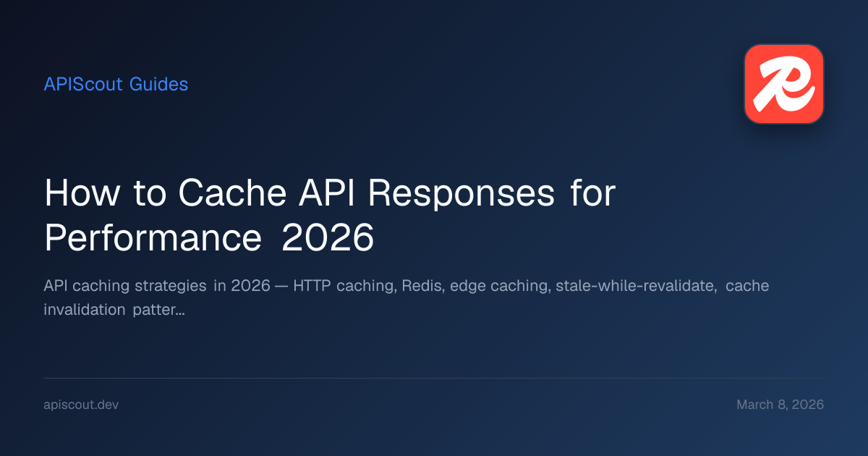The width and height of the screenshot is (868, 456).
Task: Click the date 'March 8, 2026'
Action: (x=780, y=405)
